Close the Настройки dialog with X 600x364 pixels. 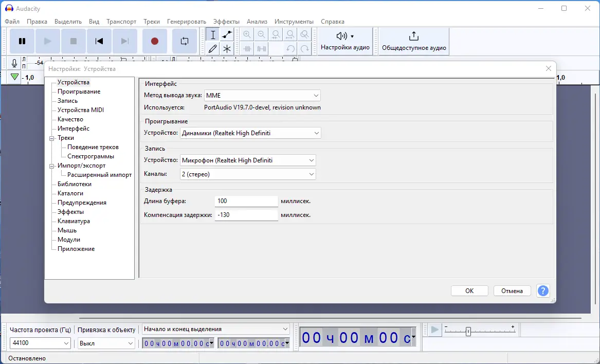549,68
